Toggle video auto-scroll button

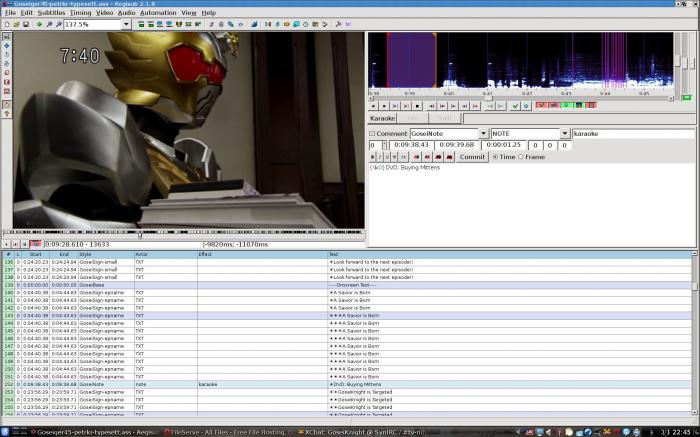coord(35,244)
